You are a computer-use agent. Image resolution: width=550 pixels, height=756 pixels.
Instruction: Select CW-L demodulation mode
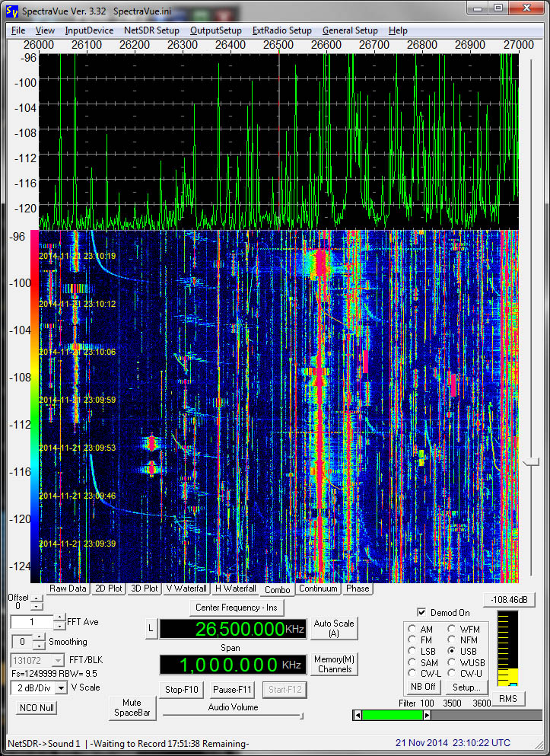click(x=412, y=673)
